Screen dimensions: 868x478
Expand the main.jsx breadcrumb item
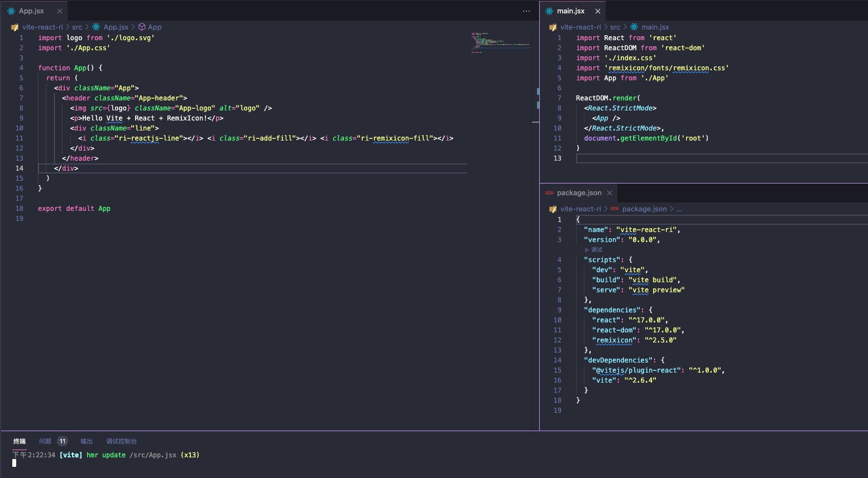[x=655, y=27]
